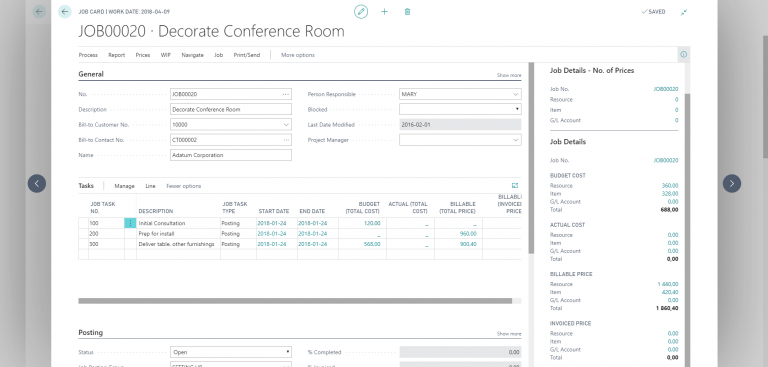
Task: Expand the Tasks section to full view icon
Action: coord(515,186)
